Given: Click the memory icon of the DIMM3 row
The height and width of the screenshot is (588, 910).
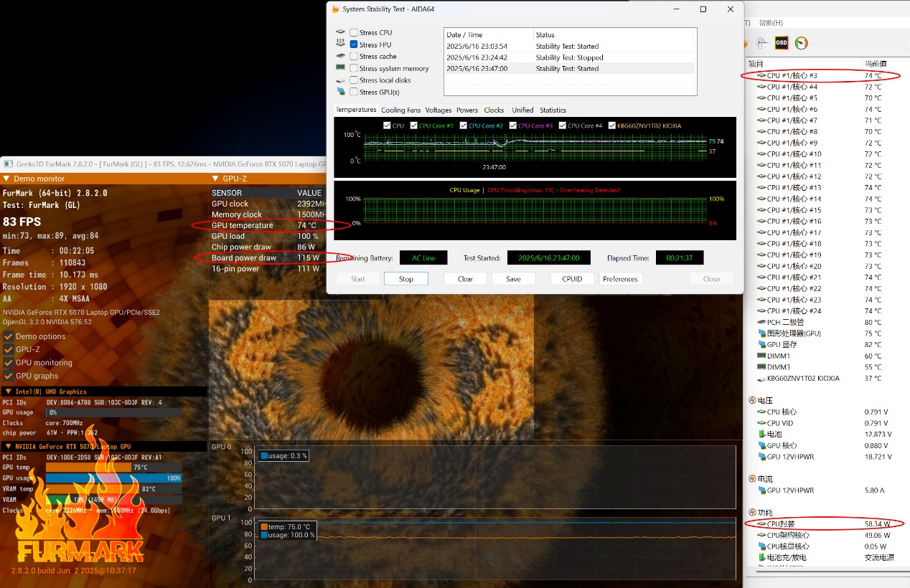Looking at the screenshot, I should [761, 367].
